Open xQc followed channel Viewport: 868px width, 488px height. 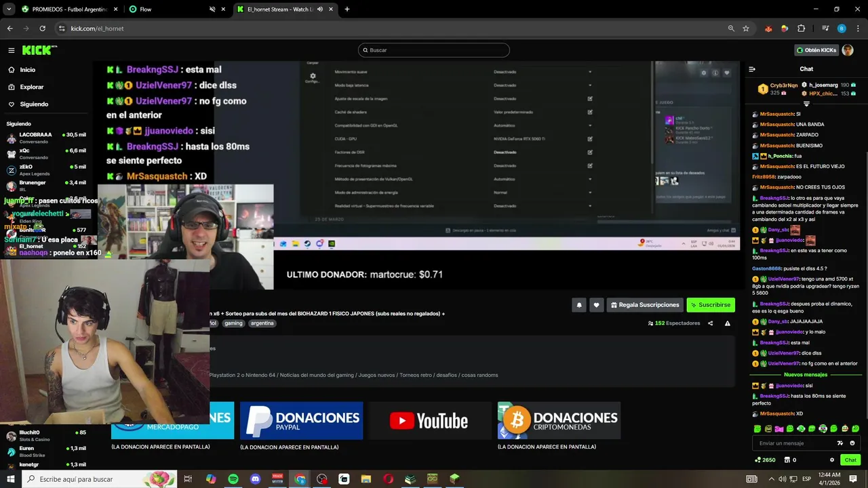(46, 154)
